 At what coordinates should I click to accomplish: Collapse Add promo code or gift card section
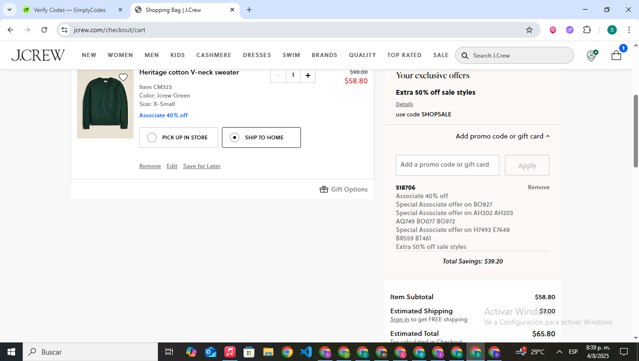(502, 136)
